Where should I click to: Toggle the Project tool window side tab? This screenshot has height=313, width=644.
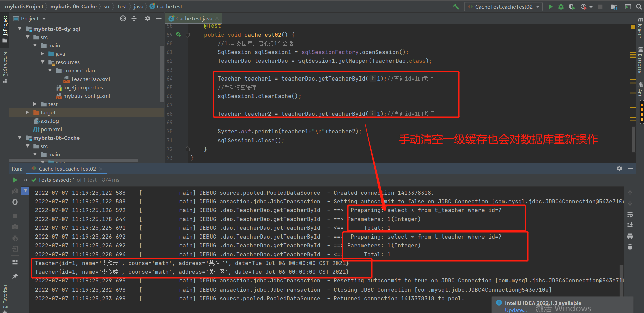pos(5,29)
